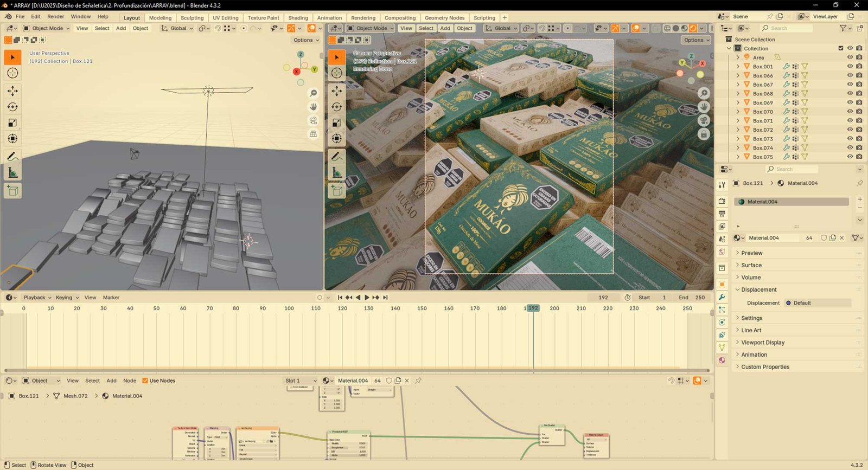Toggle auto keying in the timeline
Viewport: 868px width, 470px height.
(x=320, y=298)
